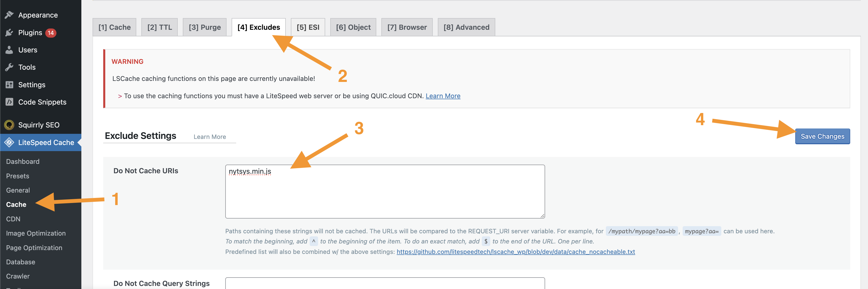Switch to the [1] Cache tab
The image size is (868, 289).
(115, 27)
